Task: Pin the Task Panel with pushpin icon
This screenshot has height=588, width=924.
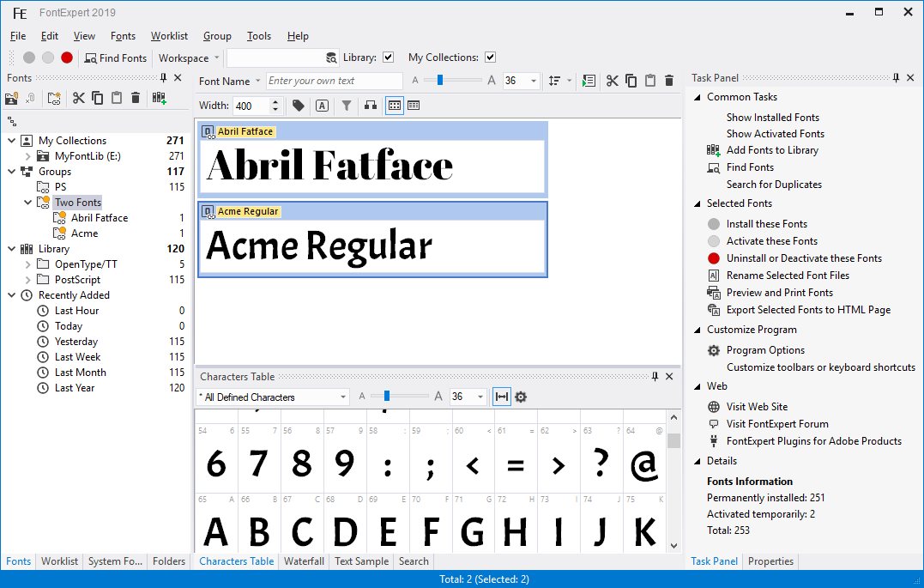Action: (x=896, y=78)
